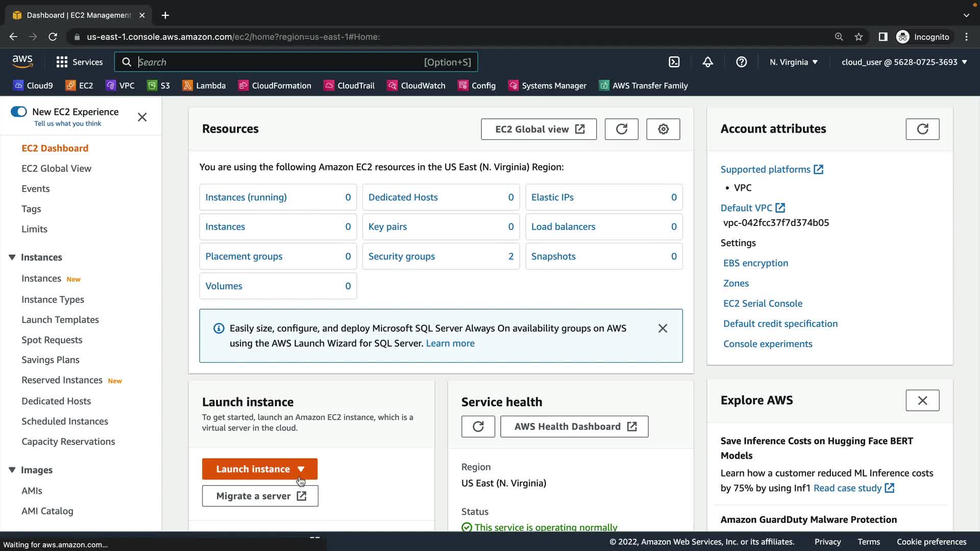Open the N. Virginia region dropdown
The image size is (980, 551).
(x=794, y=62)
